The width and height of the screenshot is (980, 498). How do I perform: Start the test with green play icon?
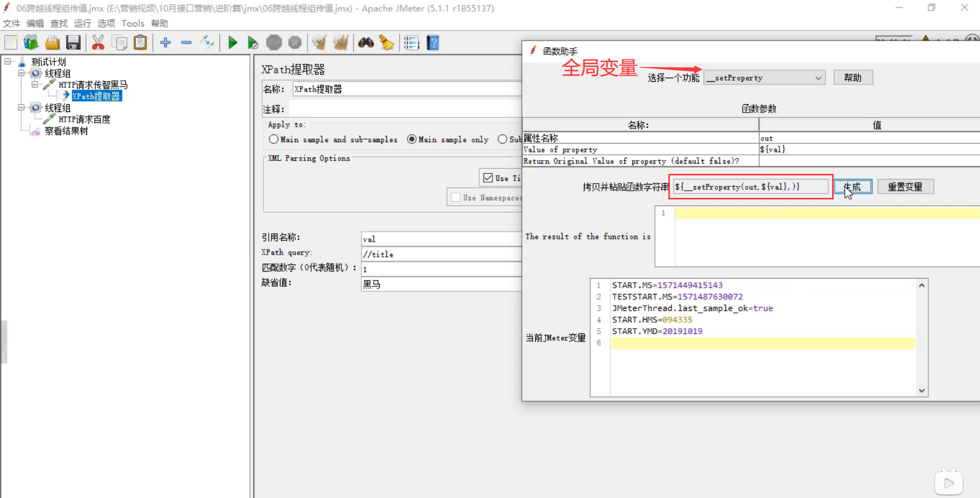tap(232, 42)
